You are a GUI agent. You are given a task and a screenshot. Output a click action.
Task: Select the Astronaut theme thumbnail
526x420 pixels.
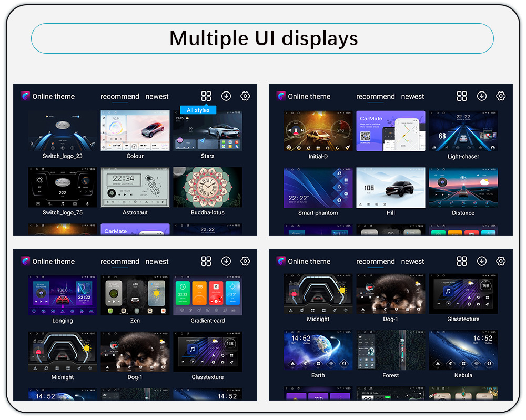(135, 187)
